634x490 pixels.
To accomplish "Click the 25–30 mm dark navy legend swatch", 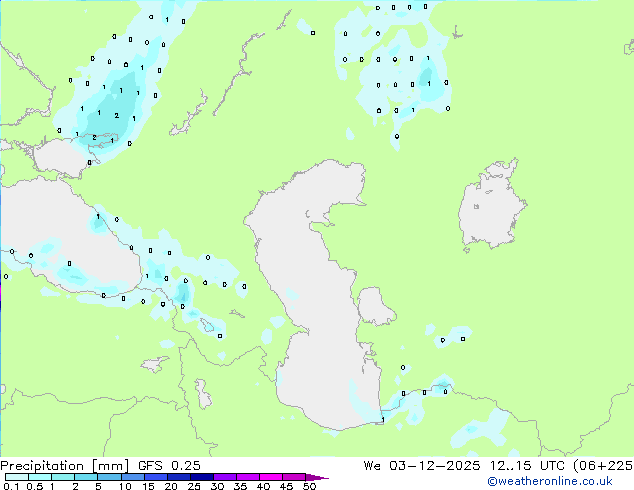I will (202, 477).
